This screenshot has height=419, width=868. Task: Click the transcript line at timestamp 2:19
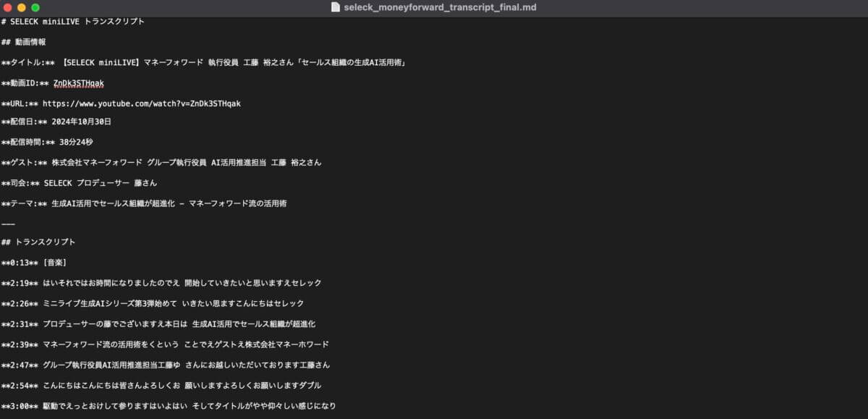pyautogui.click(x=161, y=283)
